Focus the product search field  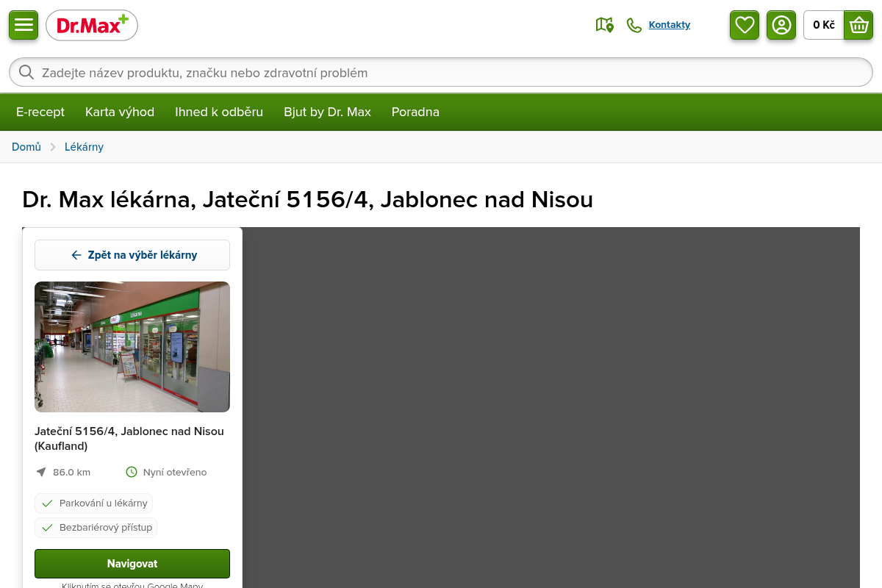441,72
